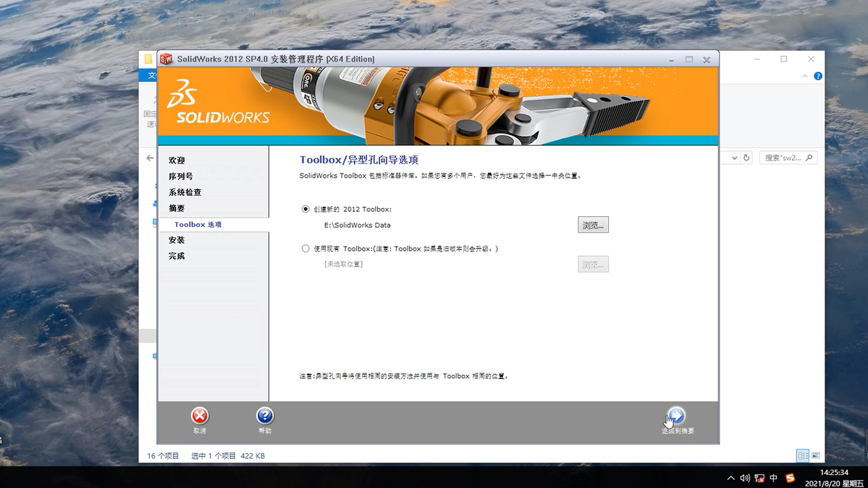Open the network status tray icon

tap(759, 478)
